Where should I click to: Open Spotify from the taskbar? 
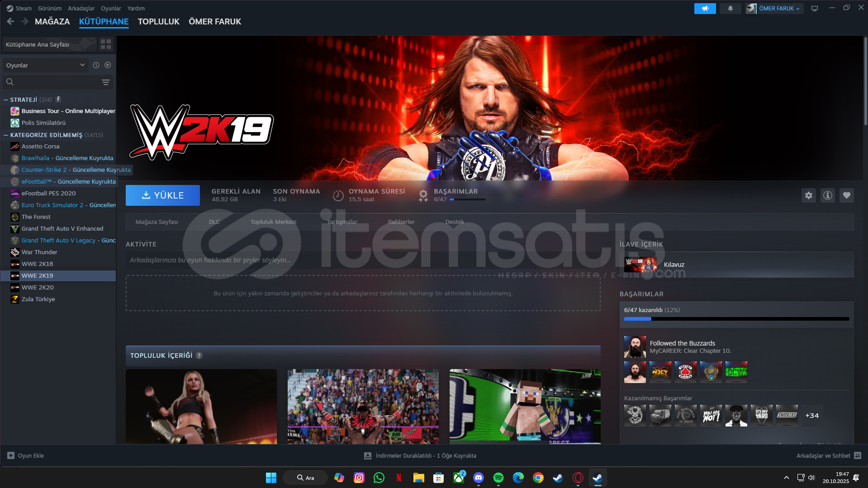point(498,478)
